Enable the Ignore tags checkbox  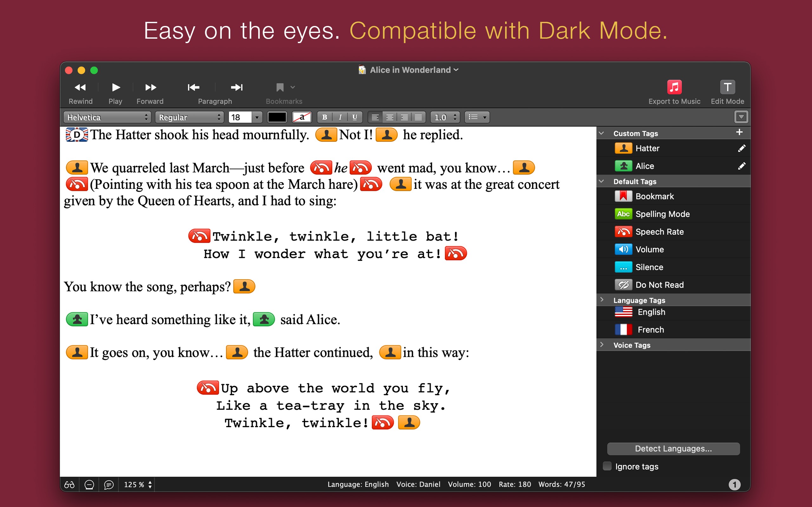607,466
